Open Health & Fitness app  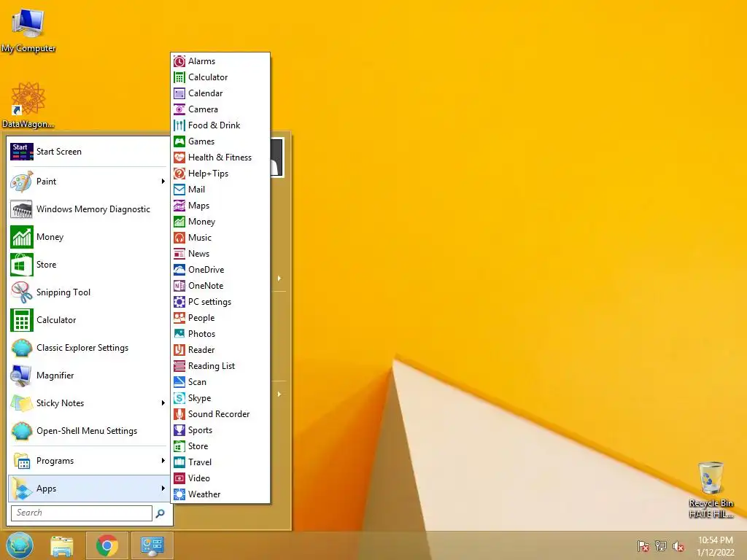coord(220,157)
